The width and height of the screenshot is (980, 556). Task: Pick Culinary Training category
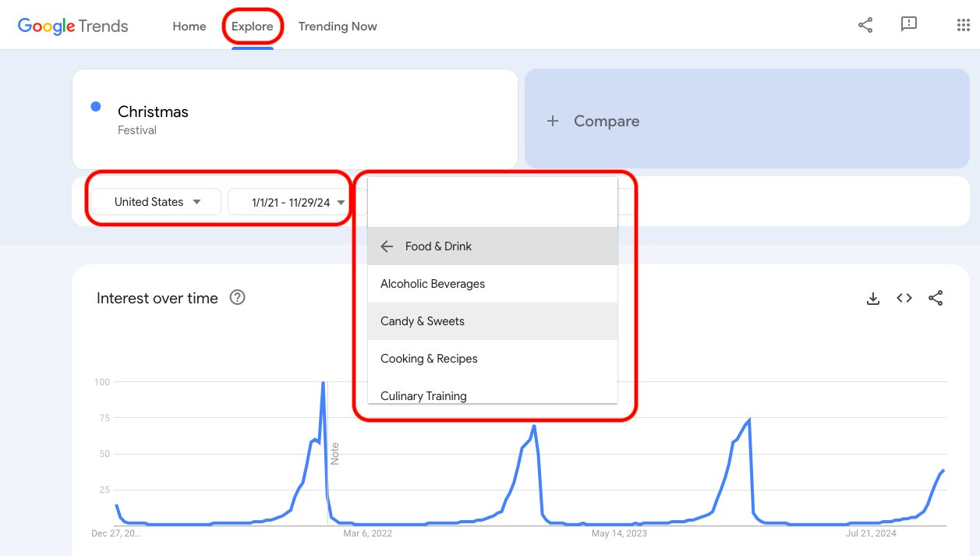pos(423,395)
